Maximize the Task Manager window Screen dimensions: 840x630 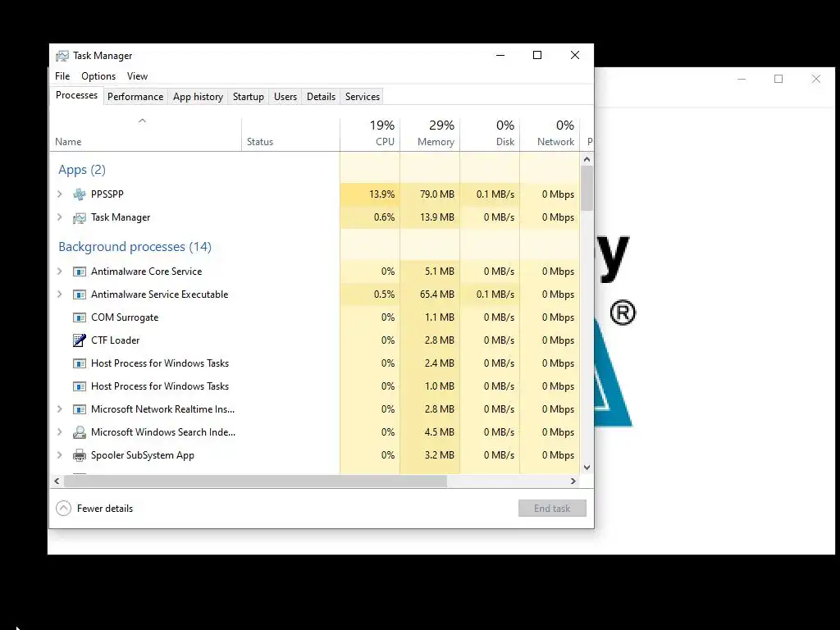tap(537, 55)
